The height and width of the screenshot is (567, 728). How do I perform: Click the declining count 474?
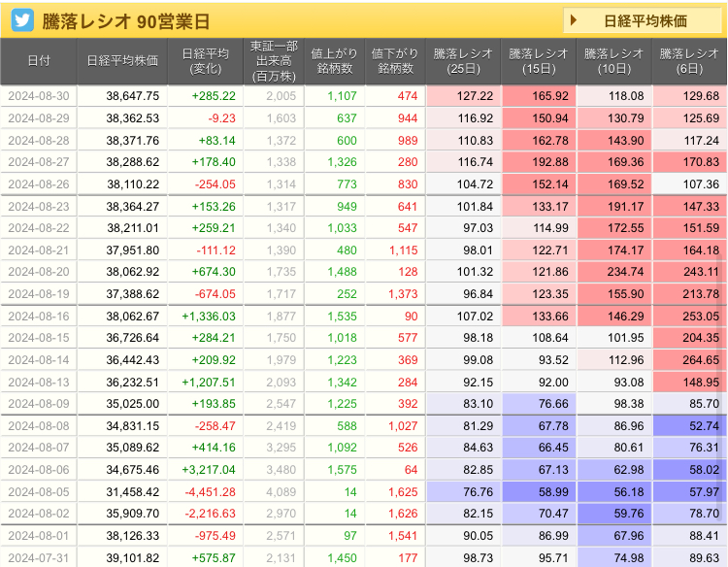(x=408, y=96)
